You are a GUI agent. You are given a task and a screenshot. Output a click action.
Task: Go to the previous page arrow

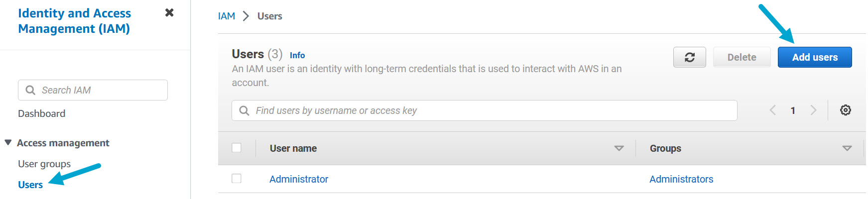[772, 110]
